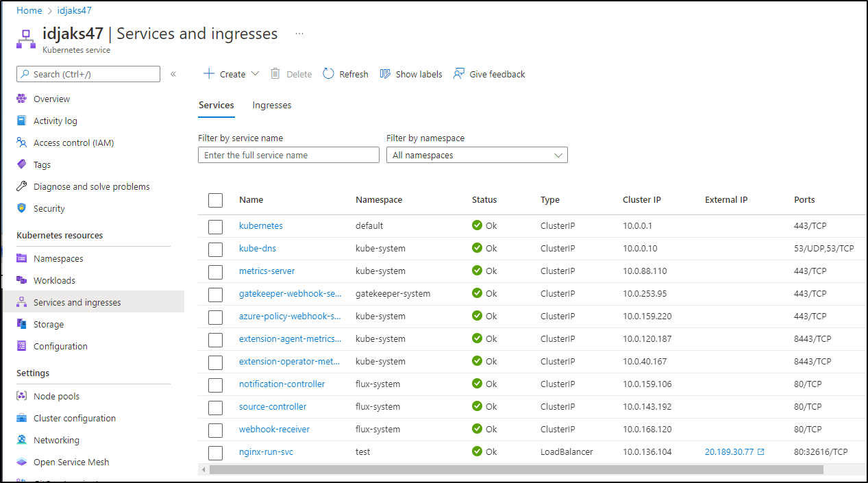Open the kube-dns service link
868x483 pixels.
pyautogui.click(x=258, y=248)
